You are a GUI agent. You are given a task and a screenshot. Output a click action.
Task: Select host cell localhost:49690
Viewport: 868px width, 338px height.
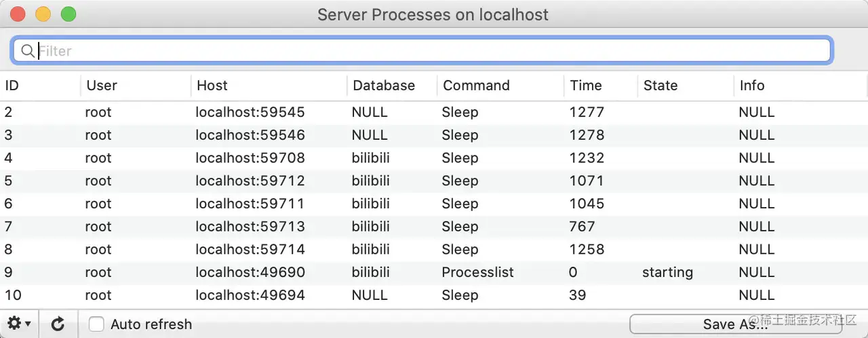pos(250,273)
